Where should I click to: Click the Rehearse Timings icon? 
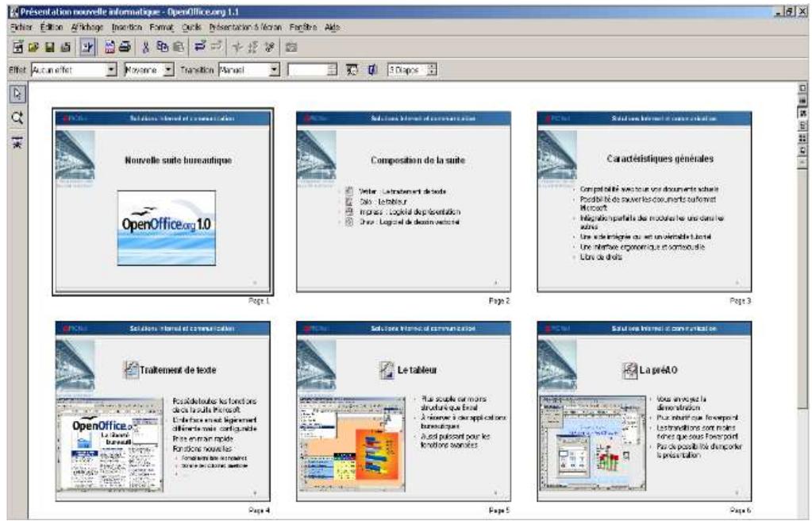(352, 69)
